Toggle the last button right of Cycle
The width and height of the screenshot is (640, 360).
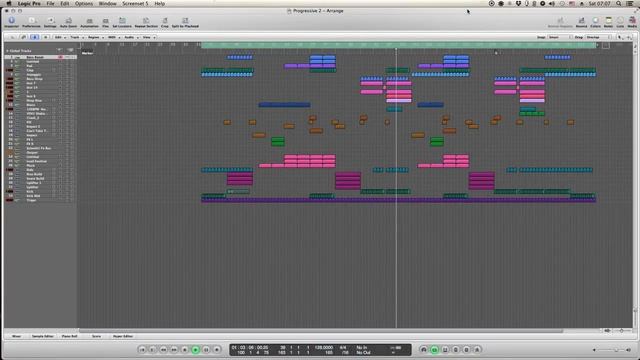[x=477, y=349]
